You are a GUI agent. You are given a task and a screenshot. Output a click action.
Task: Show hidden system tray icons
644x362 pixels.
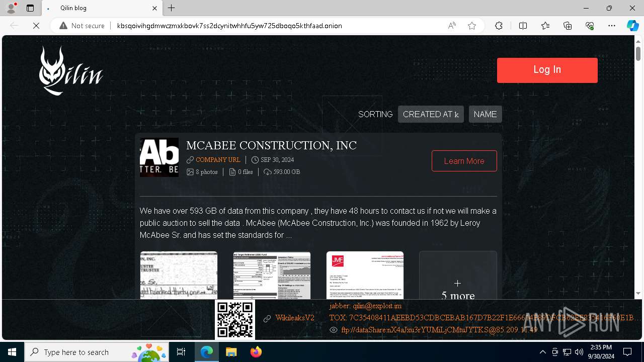coord(542,352)
